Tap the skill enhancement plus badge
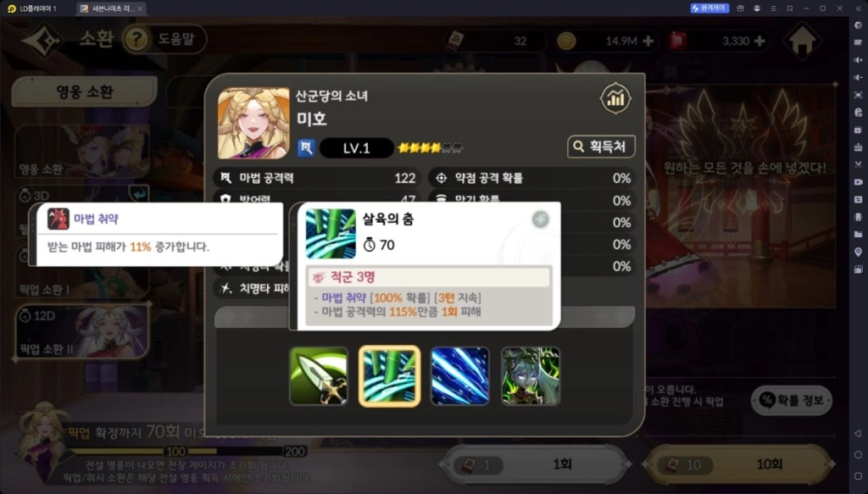 [540, 219]
